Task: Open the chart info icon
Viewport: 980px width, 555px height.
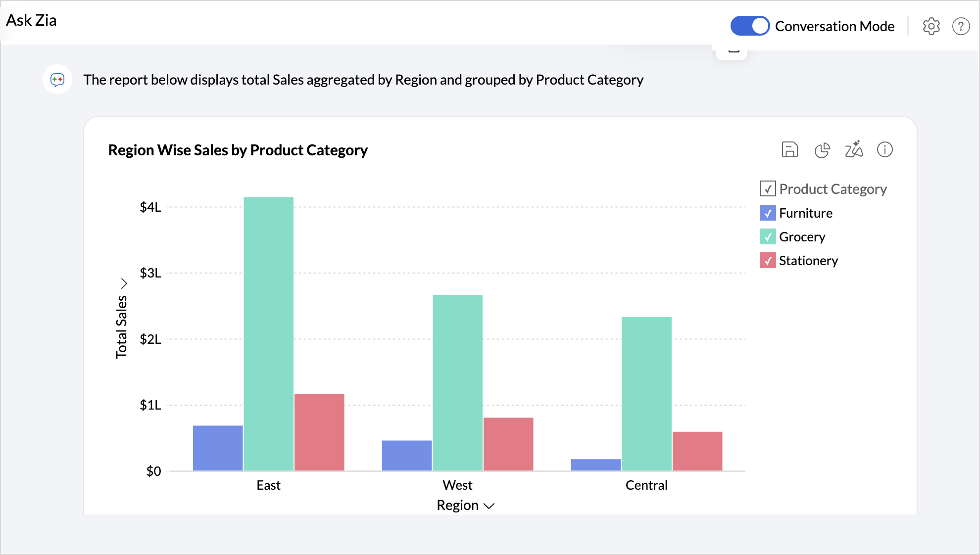Action: pyautogui.click(x=884, y=149)
